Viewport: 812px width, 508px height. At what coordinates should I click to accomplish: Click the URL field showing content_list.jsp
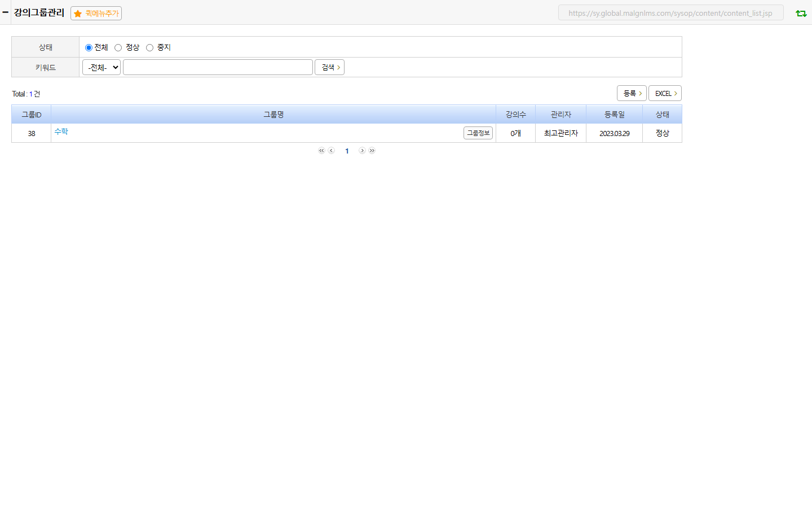671,13
